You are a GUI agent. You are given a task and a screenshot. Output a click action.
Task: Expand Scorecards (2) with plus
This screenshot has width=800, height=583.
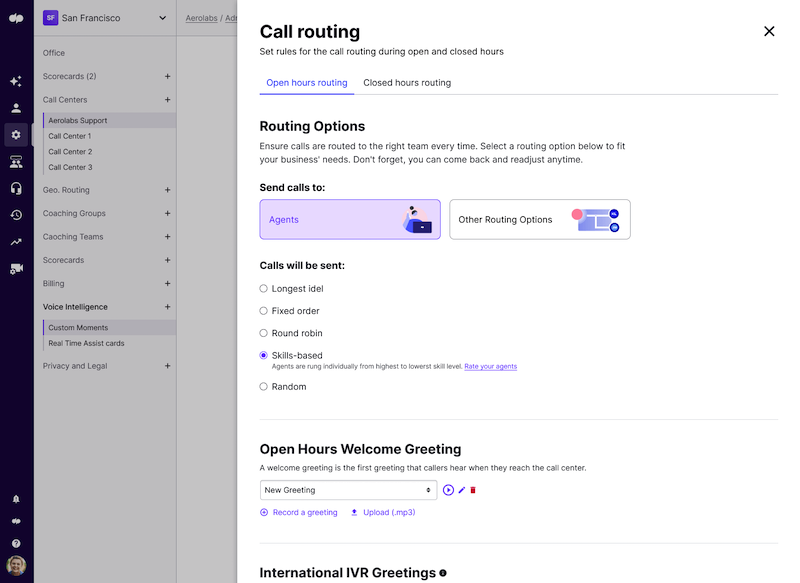tap(167, 77)
